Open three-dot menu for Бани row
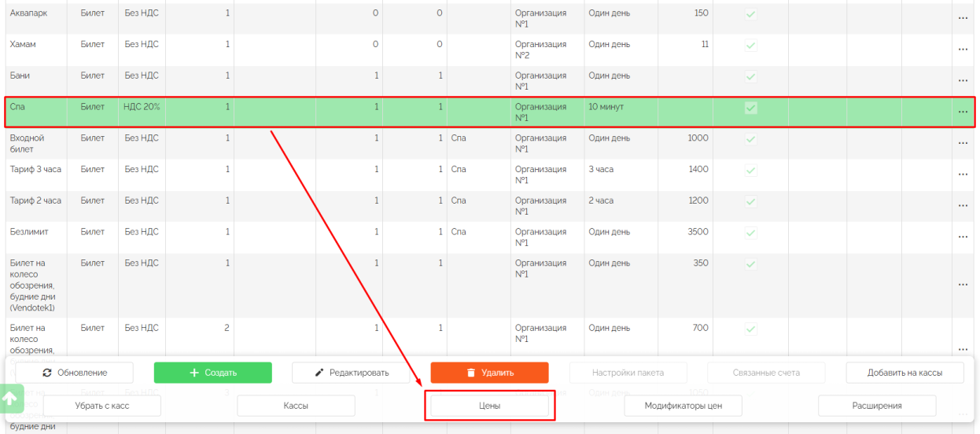Screen dimensions: 980x434 (963, 81)
